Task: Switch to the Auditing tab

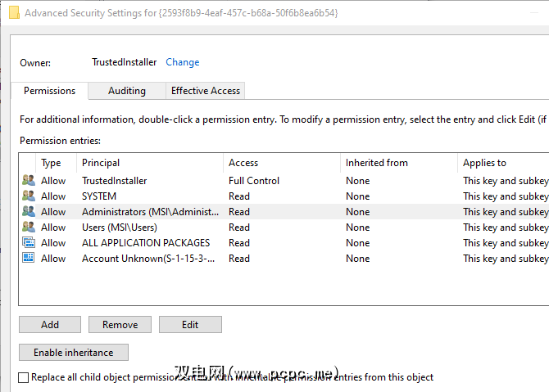Action: point(126,91)
